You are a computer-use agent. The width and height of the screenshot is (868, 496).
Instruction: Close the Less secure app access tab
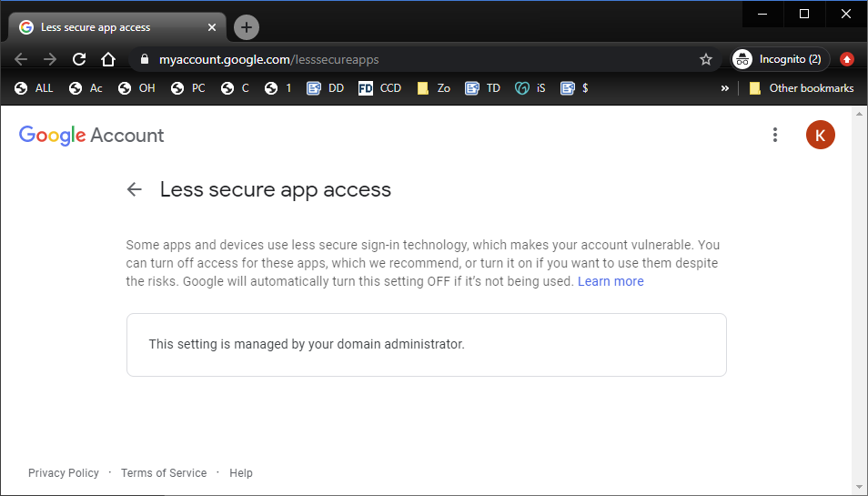(x=212, y=27)
